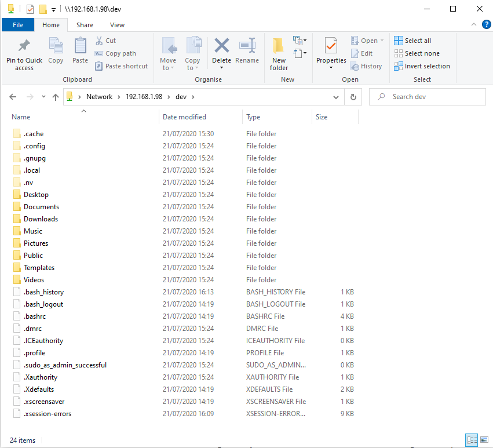Select the .Xauthority file
The width and height of the screenshot is (493, 448).
(41, 377)
